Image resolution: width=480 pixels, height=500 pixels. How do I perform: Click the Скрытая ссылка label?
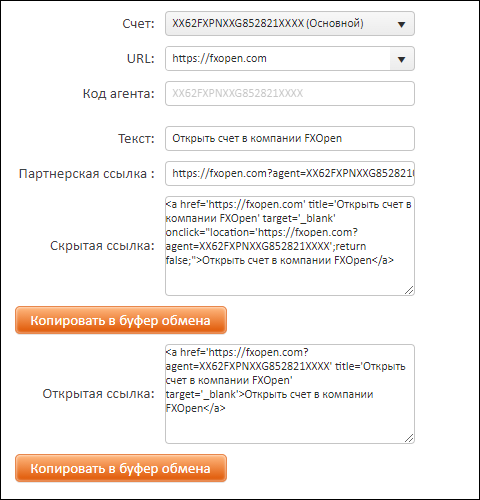click(x=102, y=246)
